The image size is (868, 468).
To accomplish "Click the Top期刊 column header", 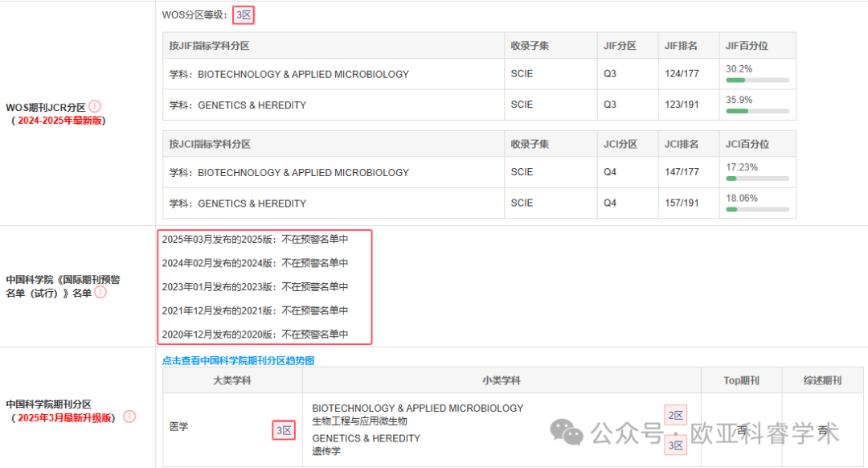I will pos(741,380).
